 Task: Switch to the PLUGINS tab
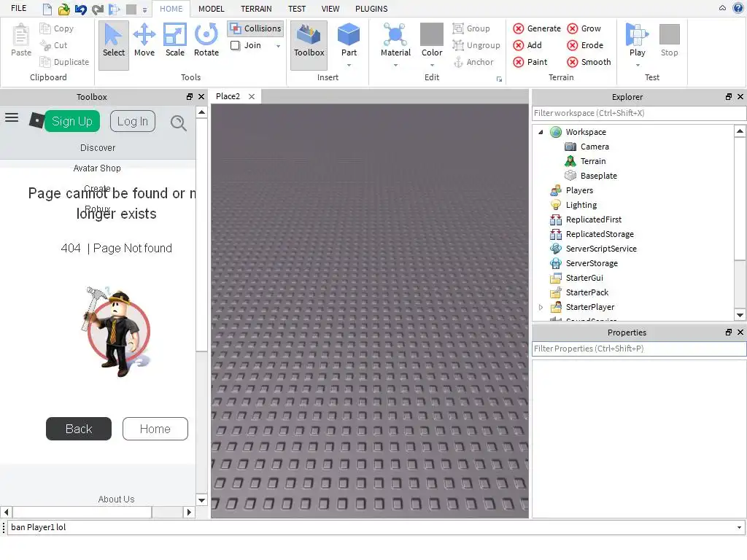pos(371,9)
